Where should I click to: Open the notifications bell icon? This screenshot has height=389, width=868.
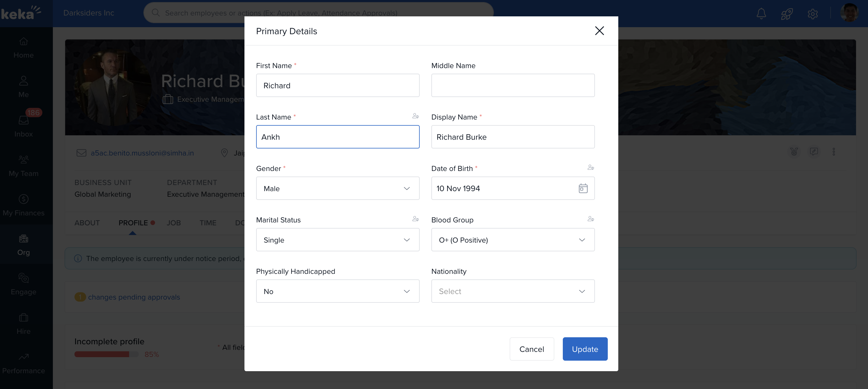pos(761,13)
